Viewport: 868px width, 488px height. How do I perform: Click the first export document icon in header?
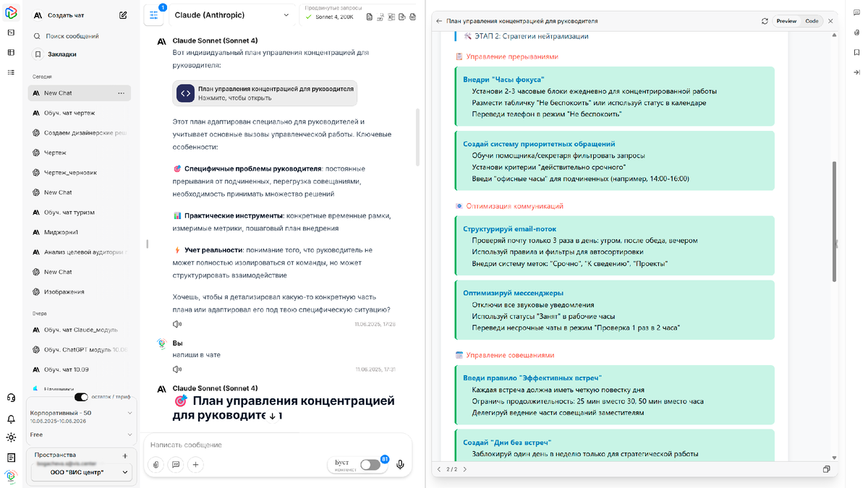click(370, 17)
